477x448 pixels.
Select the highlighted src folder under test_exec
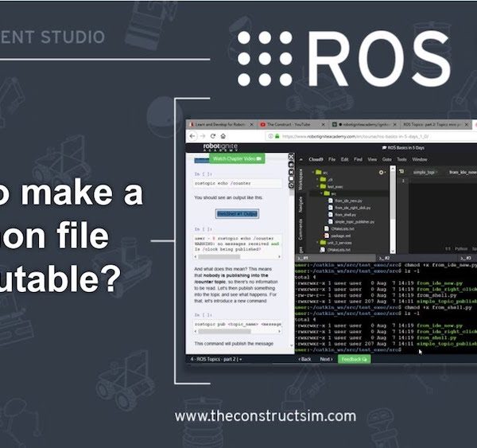pos(349,193)
